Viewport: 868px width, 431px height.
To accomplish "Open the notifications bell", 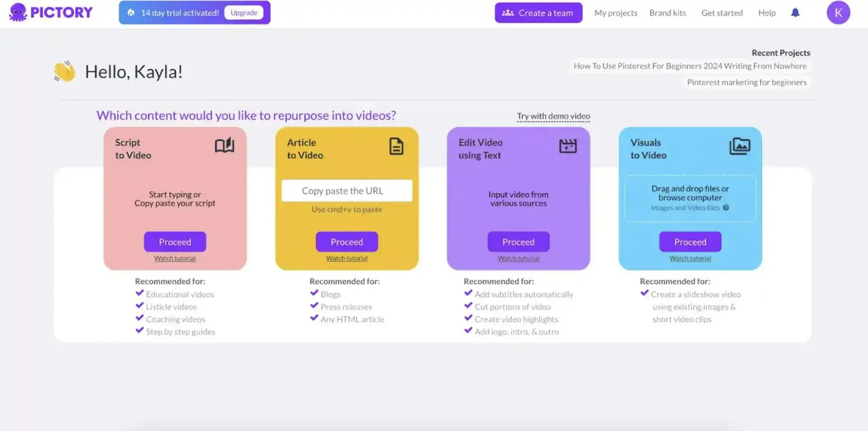I will 795,13.
